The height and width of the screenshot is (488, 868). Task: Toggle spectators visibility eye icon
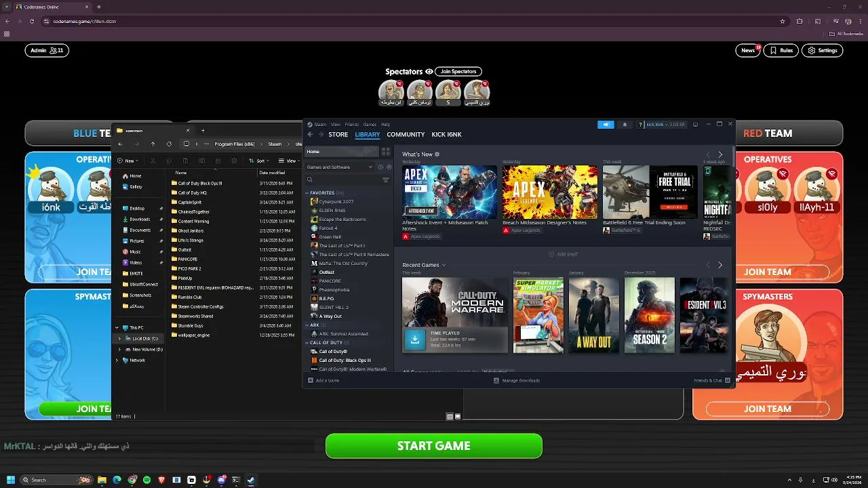pyautogui.click(x=429, y=72)
